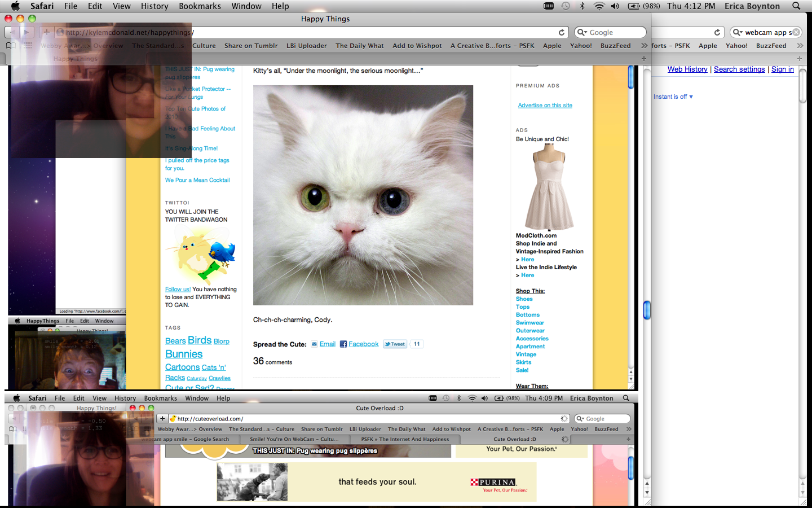Expand bookmarks overflow chevron in Cute Overload window
Screen dimensions: 812x508
point(629,429)
